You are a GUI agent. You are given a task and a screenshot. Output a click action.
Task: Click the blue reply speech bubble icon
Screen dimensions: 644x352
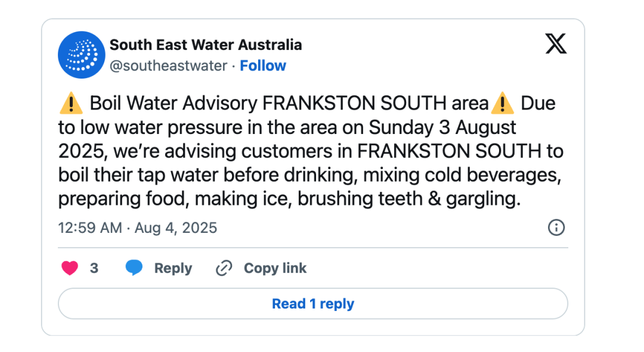(134, 268)
